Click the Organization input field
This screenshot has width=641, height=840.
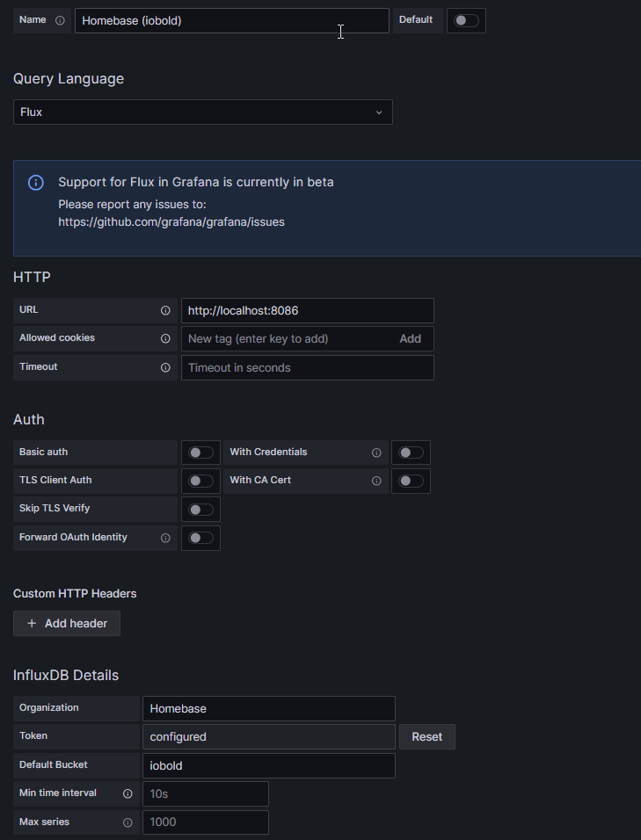[x=268, y=708]
